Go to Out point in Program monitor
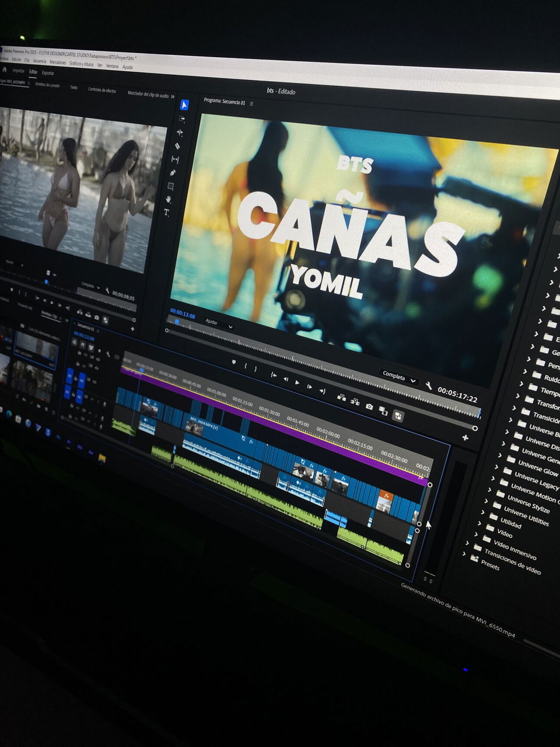The width and height of the screenshot is (560, 747). pos(322,391)
